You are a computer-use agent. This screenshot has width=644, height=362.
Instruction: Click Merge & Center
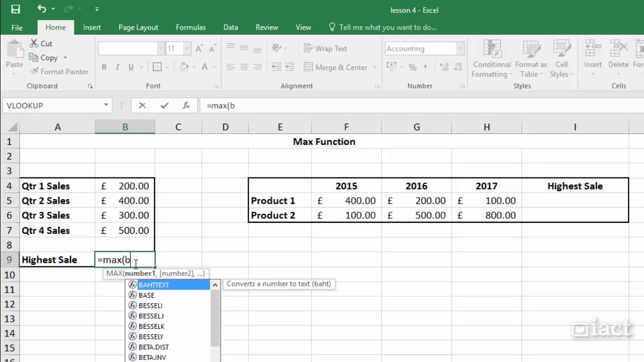pos(336,67)
